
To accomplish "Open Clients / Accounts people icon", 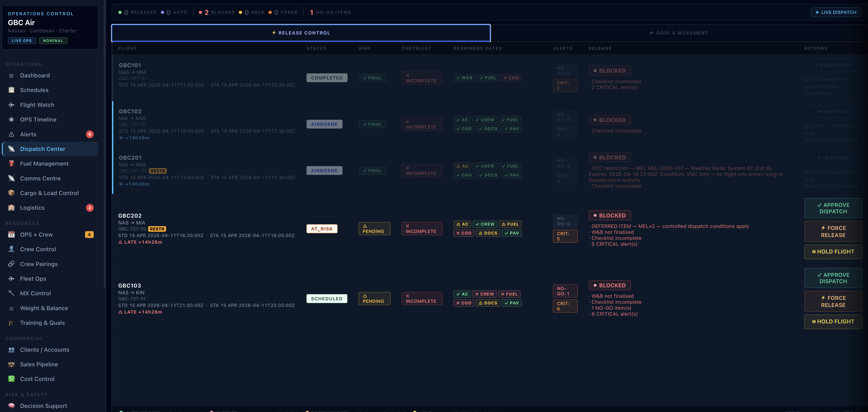I will [11, 350].
